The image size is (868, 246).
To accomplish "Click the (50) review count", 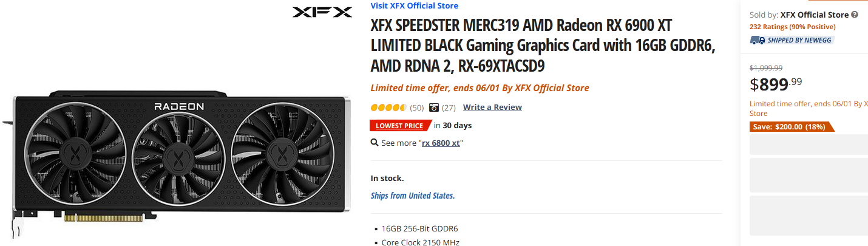I will (417, 108).
